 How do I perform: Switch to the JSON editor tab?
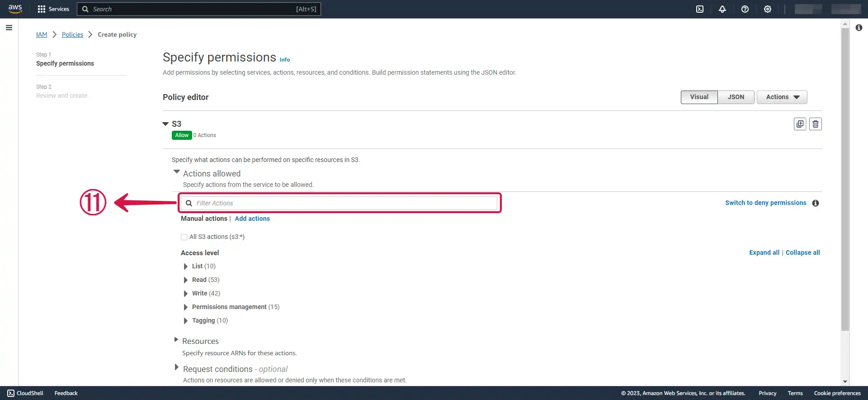[x=736, y=97]
